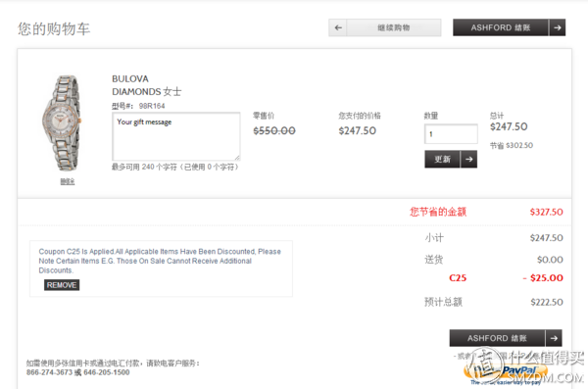Viewport: 588px width, 389px height.
Task: Click the back arrow beside 继续购物
Action: 338,27
